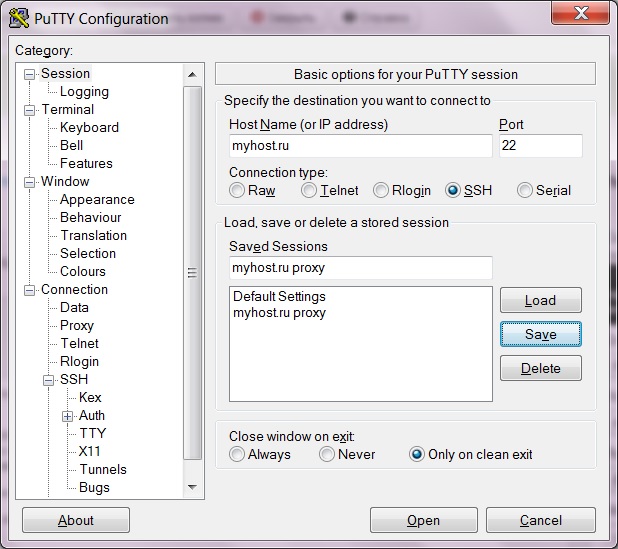Show the About dialog
Image resolution: width=618 pixels, height=549 pixels.
(76, 520)
